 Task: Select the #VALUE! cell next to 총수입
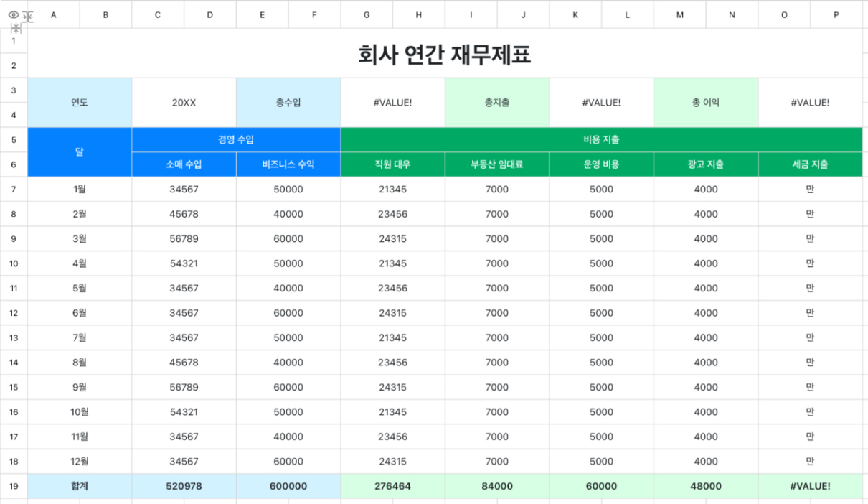pos(393,103)
